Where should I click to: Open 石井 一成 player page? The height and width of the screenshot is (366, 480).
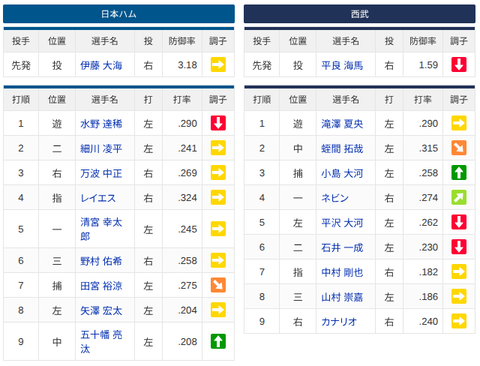pos(342,247)
